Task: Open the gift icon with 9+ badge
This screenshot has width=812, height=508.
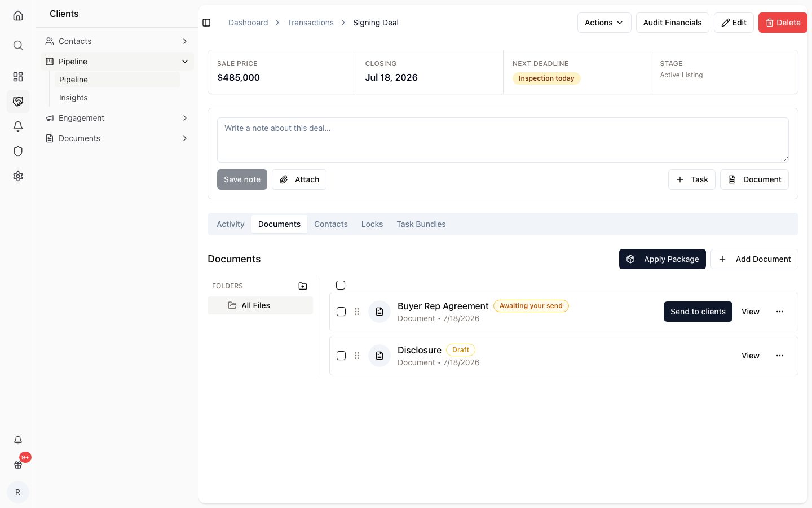Action: (18, 465)
